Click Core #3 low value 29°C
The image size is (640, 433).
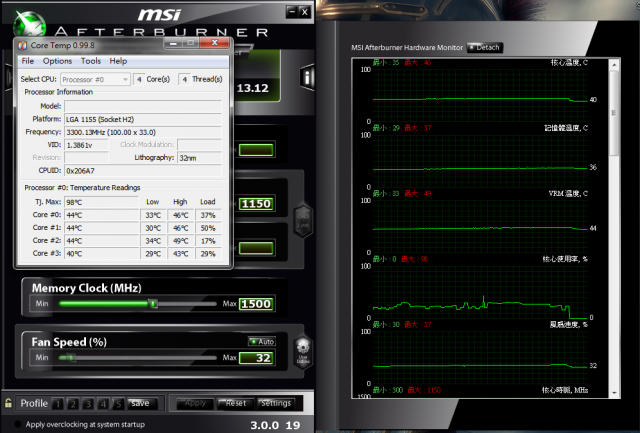click(x=153, y=254)
